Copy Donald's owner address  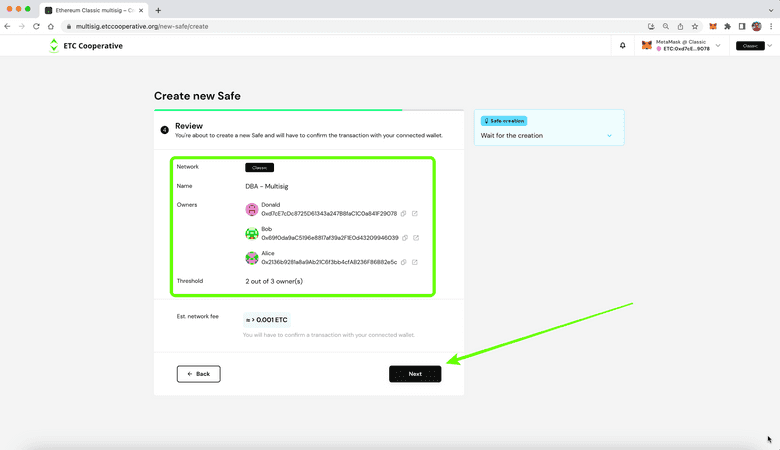[x=405, y=213]
